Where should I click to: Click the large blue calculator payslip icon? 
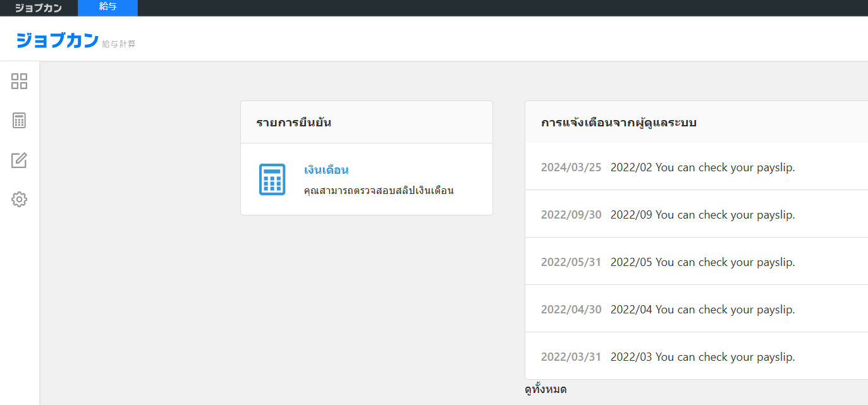point(272,179)
